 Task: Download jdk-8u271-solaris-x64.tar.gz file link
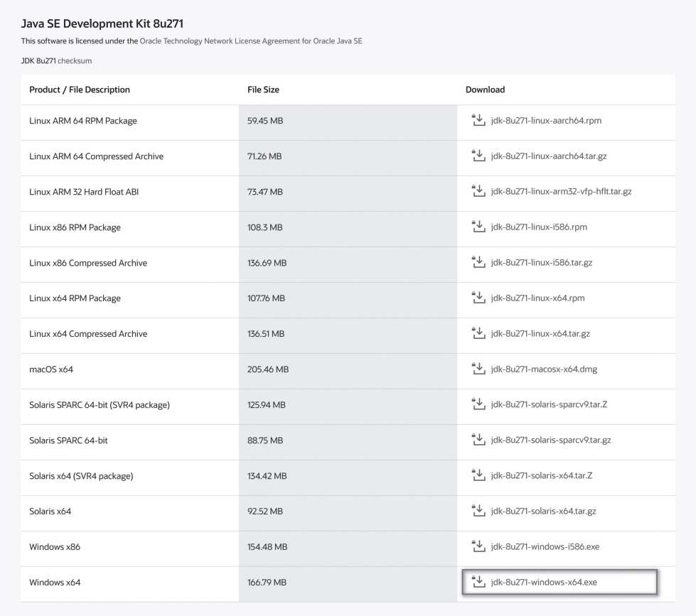point(543,512)
